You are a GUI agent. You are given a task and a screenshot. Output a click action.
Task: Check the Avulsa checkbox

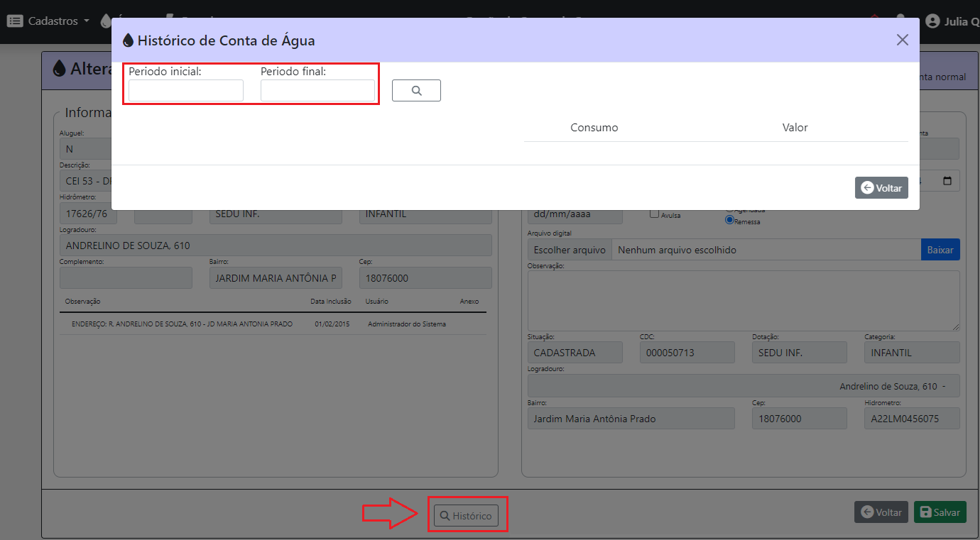click(x=654, y=214)
